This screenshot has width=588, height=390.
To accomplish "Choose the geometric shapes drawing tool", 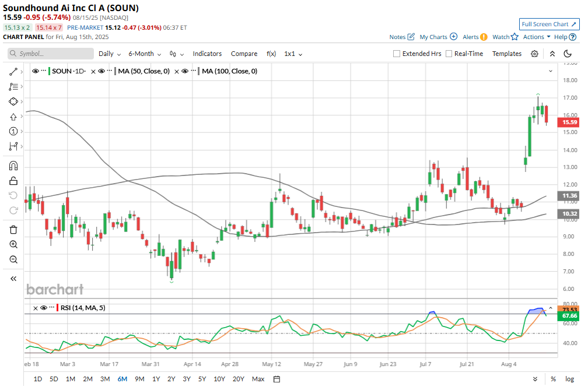I will [x=13, y=101].
